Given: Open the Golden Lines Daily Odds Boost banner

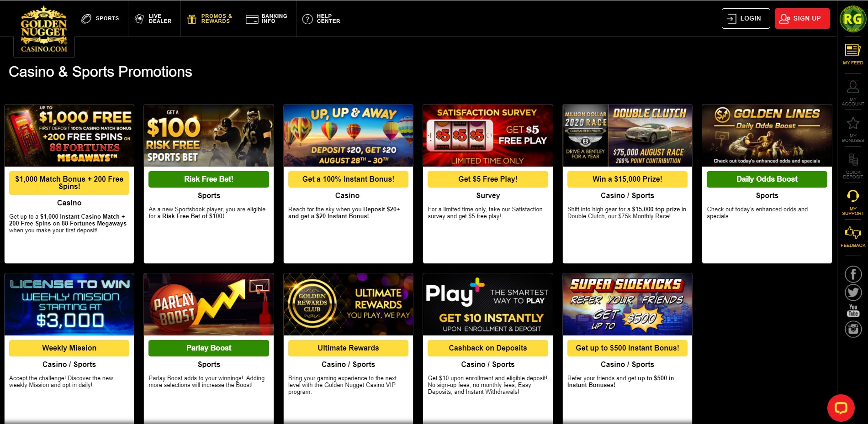Looking at the screenshot, I should 767,136.
